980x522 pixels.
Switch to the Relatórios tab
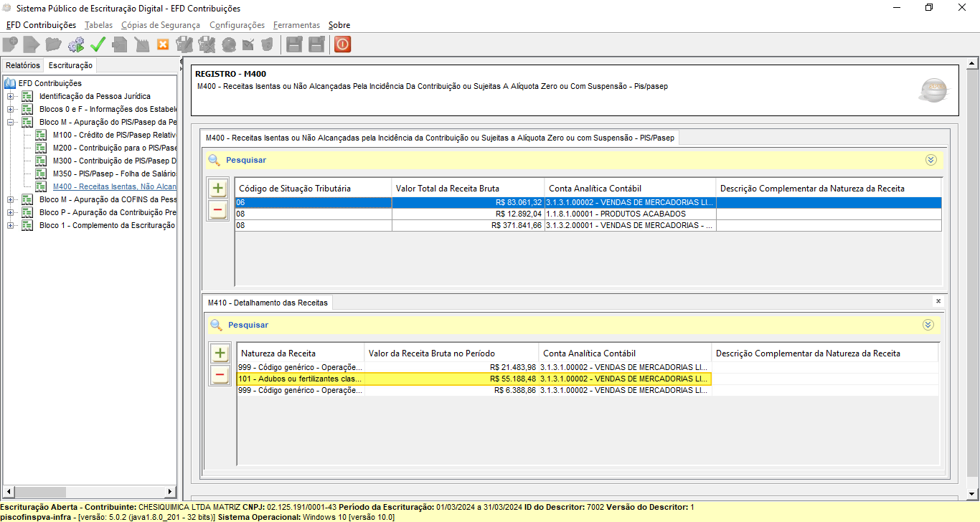click(x=23, y=65)
